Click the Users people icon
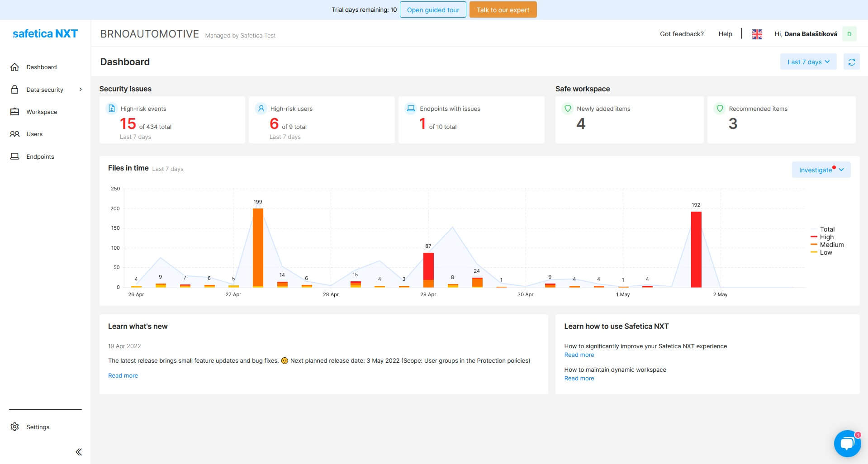 click(x=14, y=134)
